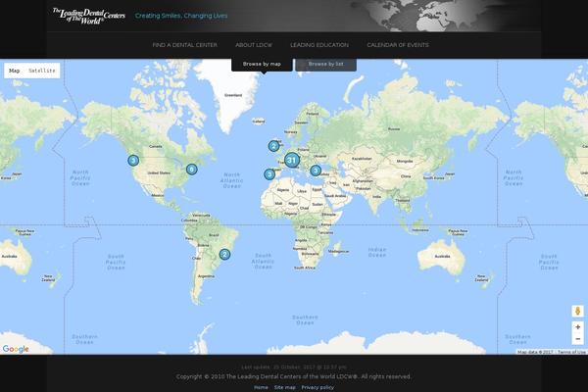Open the 2-center cluster in Brazil

point(224,255)
